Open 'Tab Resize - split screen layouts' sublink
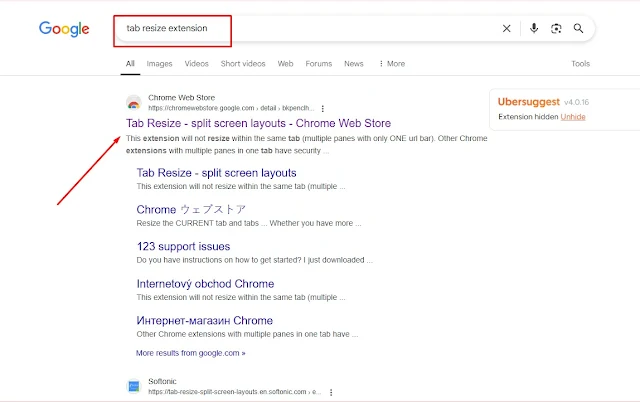Image resolution: width=640 pixels, height=402 pixels. click(x=216, y=173)
